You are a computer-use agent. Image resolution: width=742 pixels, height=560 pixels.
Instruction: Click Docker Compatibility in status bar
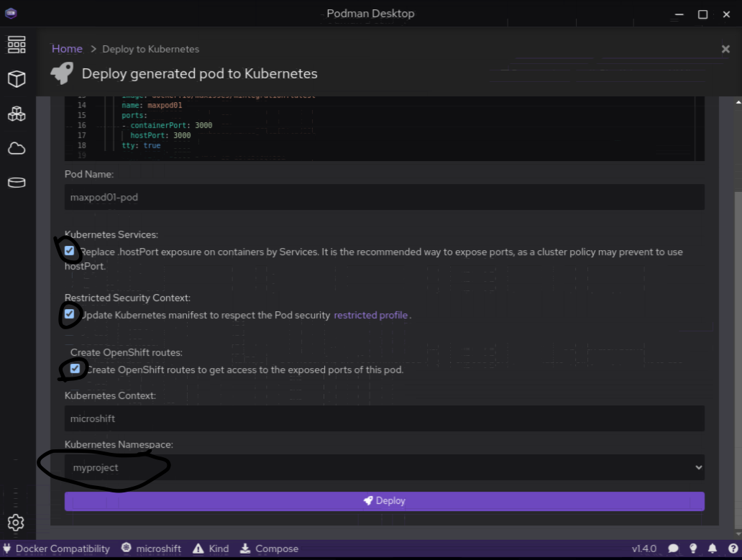[x=56, y=548]
